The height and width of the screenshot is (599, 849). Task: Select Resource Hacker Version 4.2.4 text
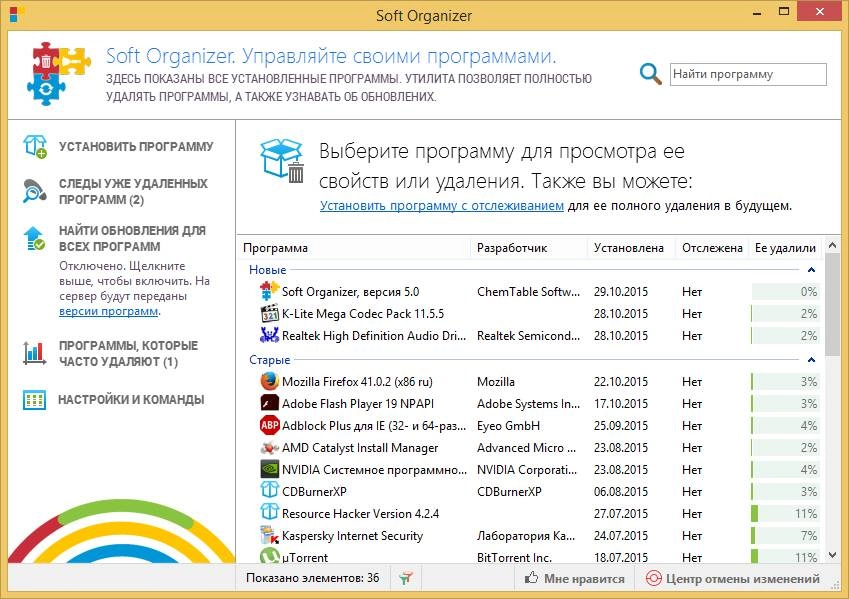coord(361,514)
